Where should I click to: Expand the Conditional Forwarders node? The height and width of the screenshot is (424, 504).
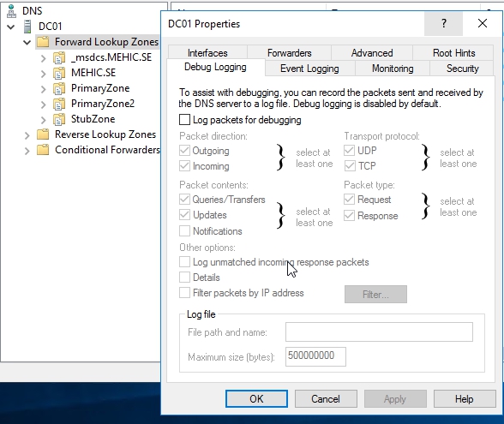tap(27, 151)
